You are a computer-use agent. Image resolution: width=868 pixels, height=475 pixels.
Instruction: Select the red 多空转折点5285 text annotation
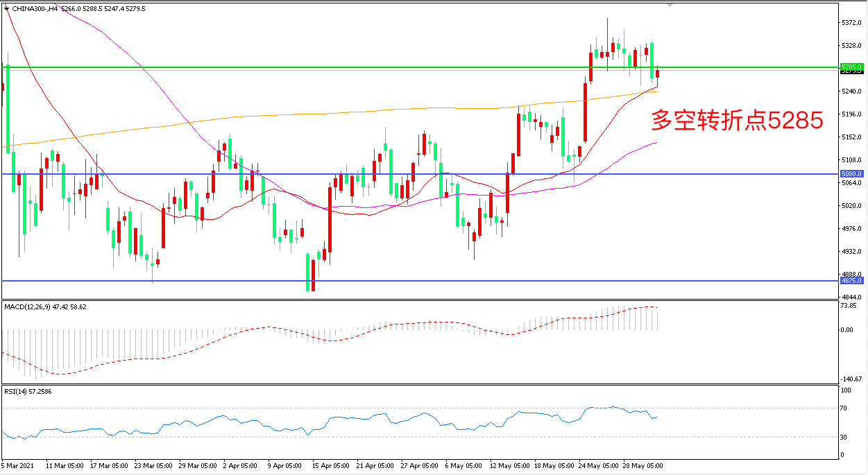tap(736, 121)
